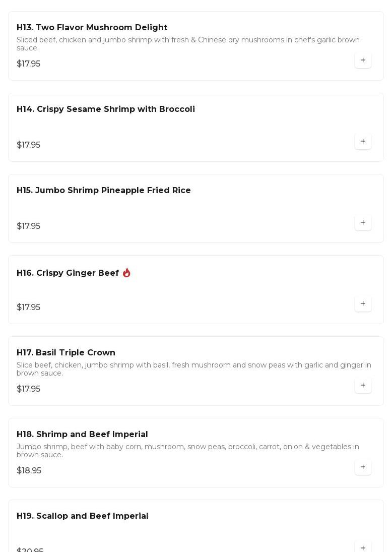Select H17 Basil Triple Crown title

pos(66,353)
